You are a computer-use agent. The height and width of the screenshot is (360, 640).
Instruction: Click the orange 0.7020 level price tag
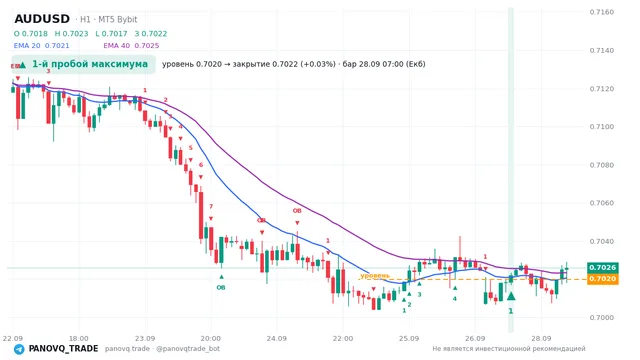[x=602, y=279]
